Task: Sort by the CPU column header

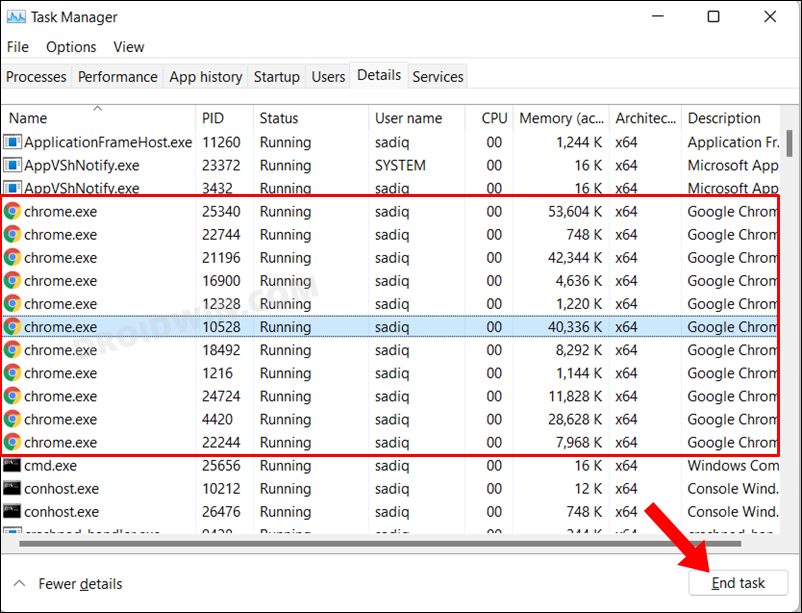Action: pyautogui.click(x=488, y=118)
